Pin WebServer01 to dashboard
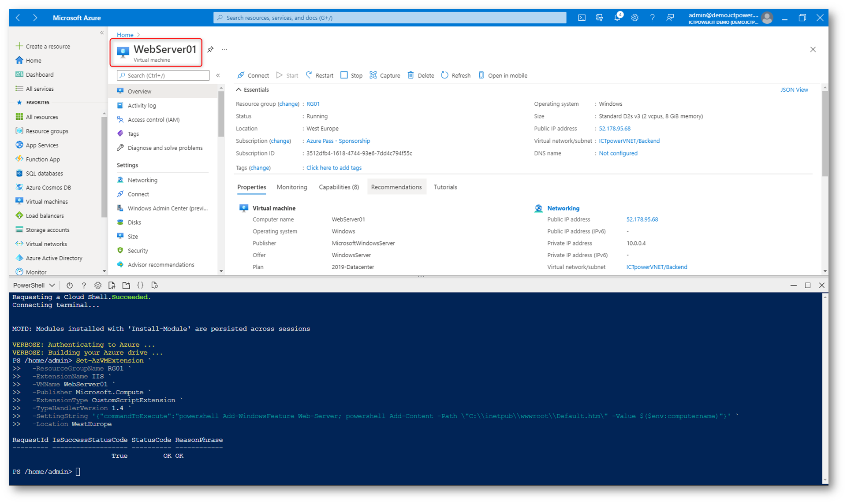847x504 pixels. tap(210, 49)
